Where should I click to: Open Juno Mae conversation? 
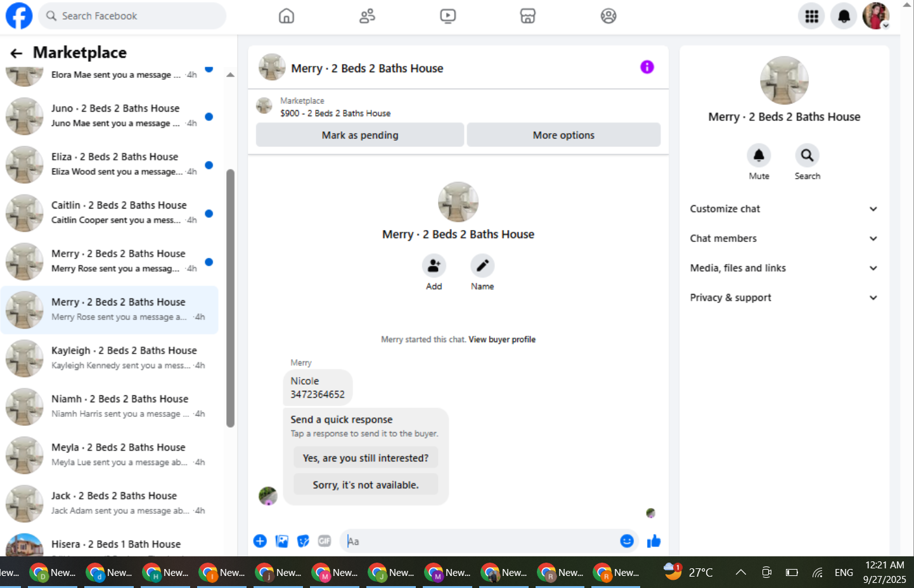(109, 116)
